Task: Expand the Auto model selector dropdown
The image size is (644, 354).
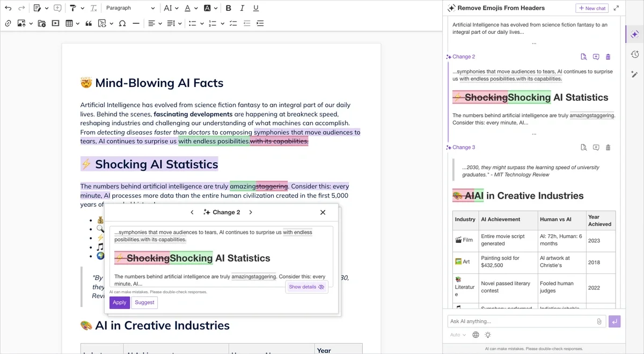Action: coord(458,335)
